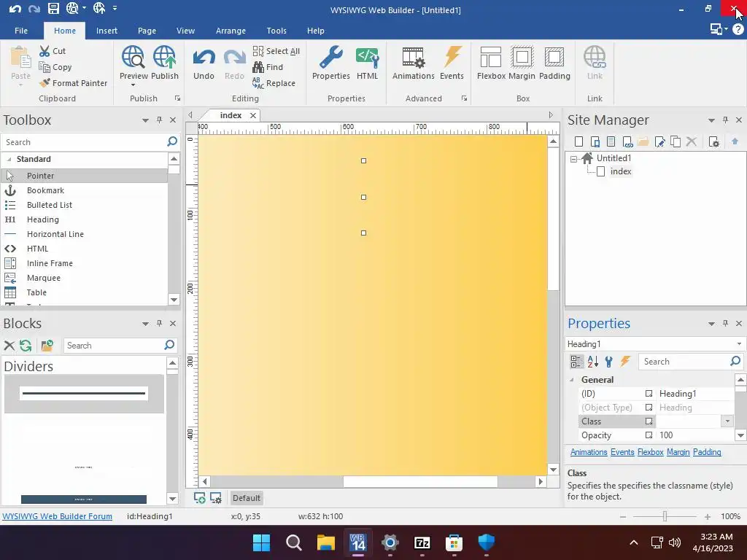Pin the Toolbox panel
This screenshot has width=747, height=560.
coord(159,120)
